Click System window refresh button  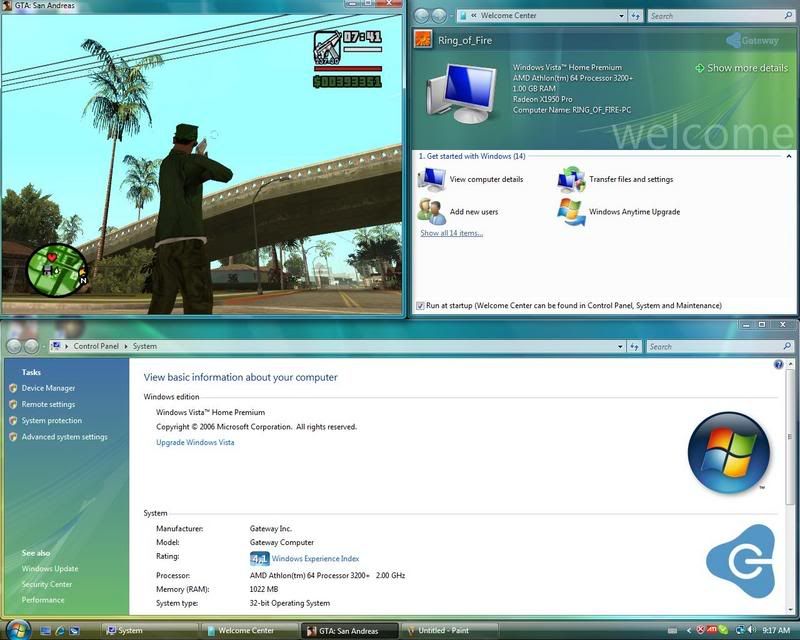coord(635,347)
